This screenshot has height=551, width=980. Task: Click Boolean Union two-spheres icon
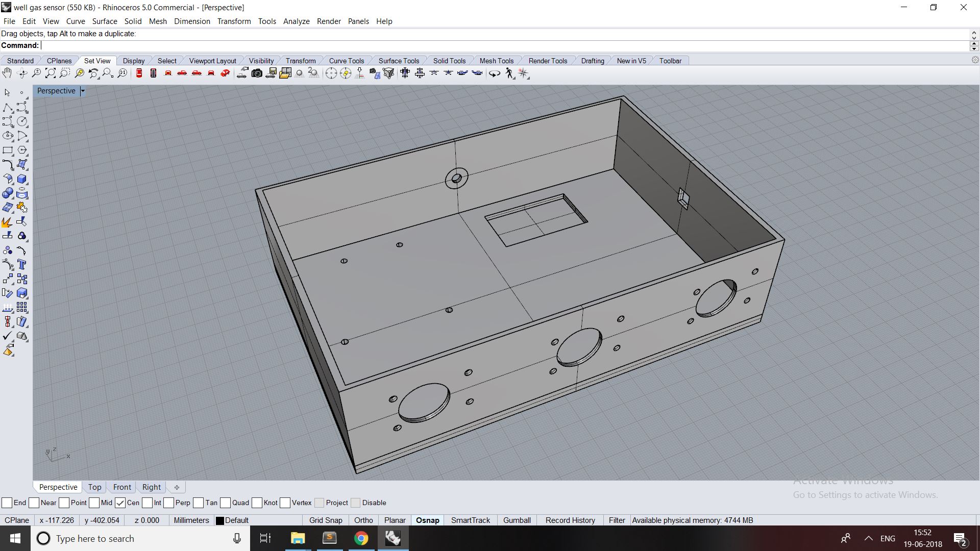tap(7, 193)
